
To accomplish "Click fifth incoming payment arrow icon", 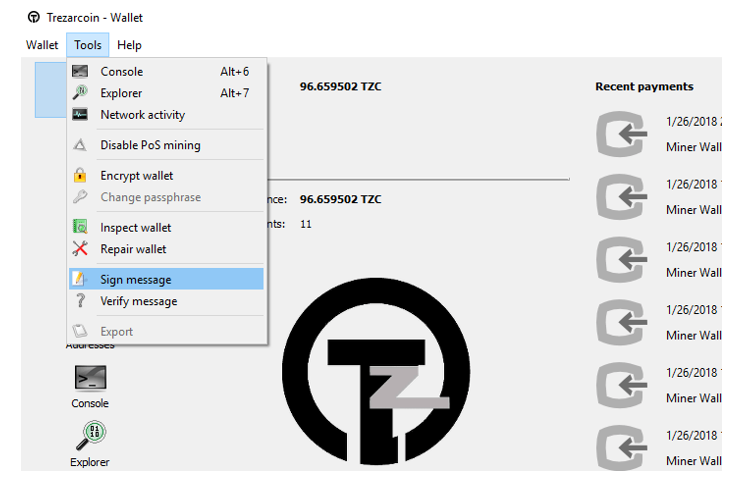I will tap(622, 386).
